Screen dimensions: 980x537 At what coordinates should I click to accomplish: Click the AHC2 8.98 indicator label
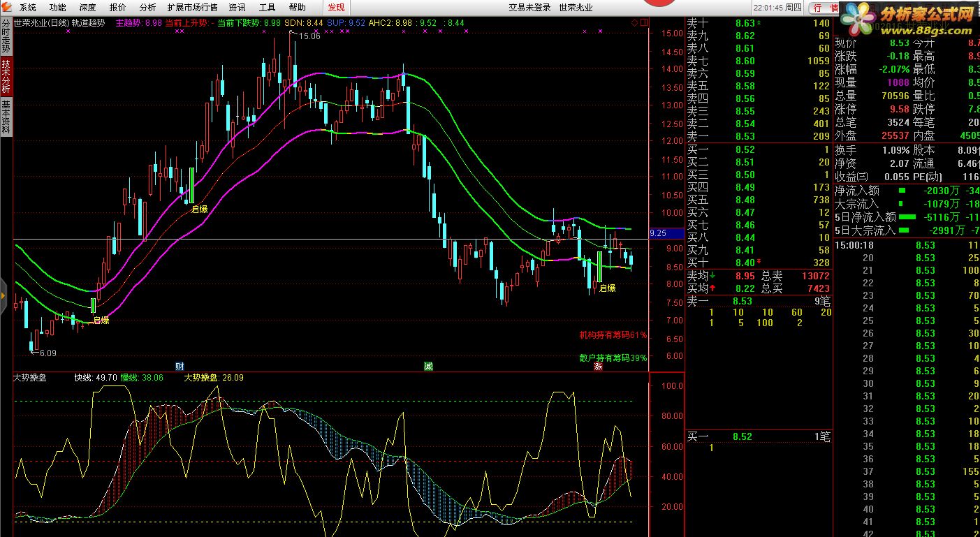(390, 23)
